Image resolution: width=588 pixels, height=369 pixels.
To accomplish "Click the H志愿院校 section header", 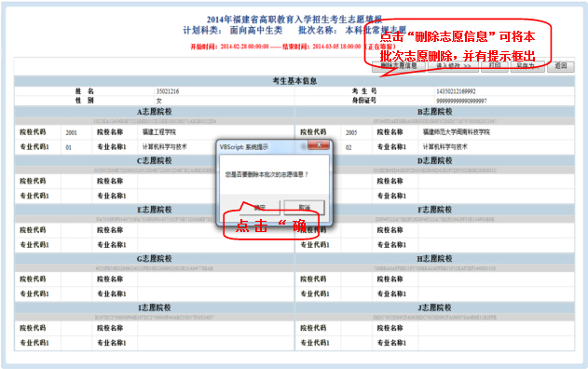I will coord(435,258).
